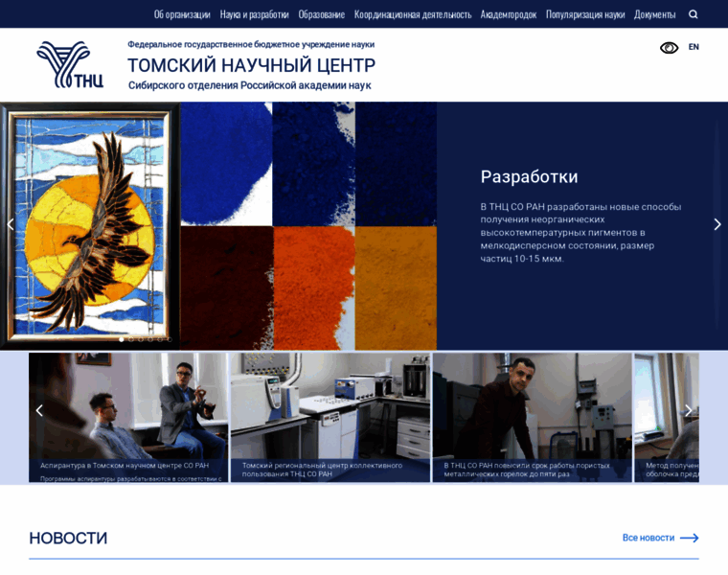Select the third banner slide dot
This screenshot has height=575, width=728.
[x=141, y=339]
